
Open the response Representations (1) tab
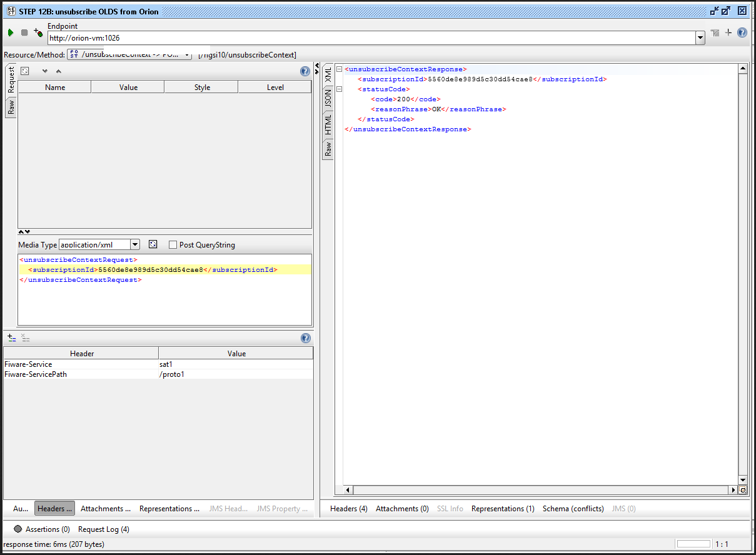(503, 509)
